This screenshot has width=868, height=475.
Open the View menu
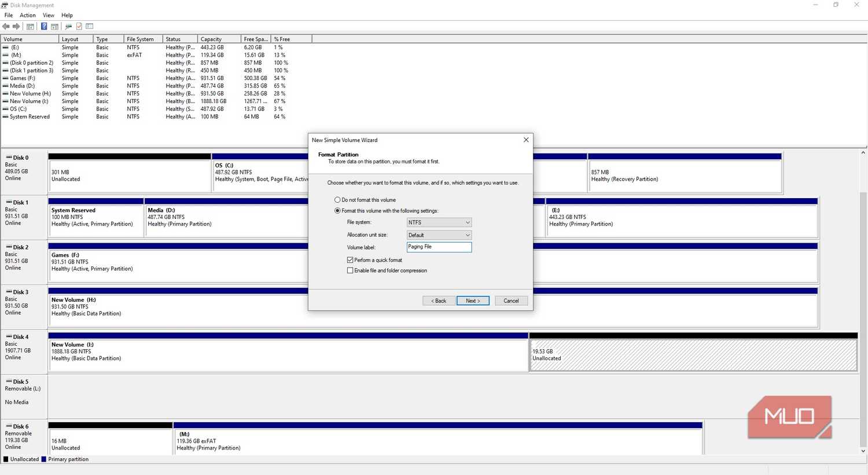[x=49, y=15]
